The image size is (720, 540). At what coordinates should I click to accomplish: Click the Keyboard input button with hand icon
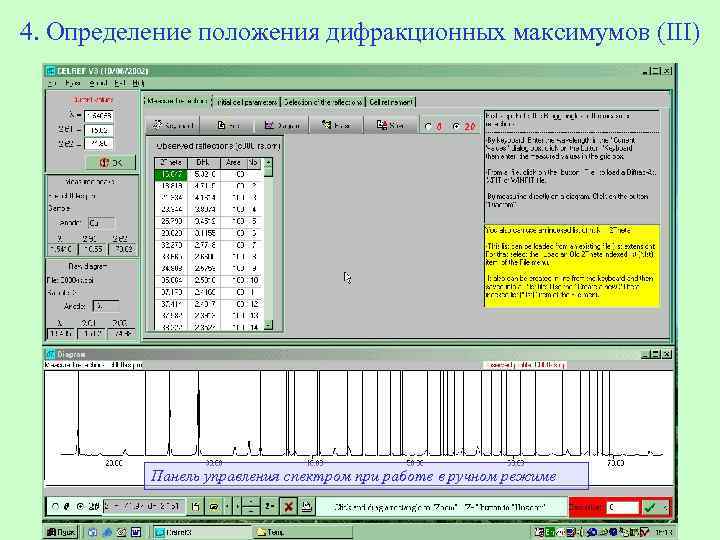(173, 124)
